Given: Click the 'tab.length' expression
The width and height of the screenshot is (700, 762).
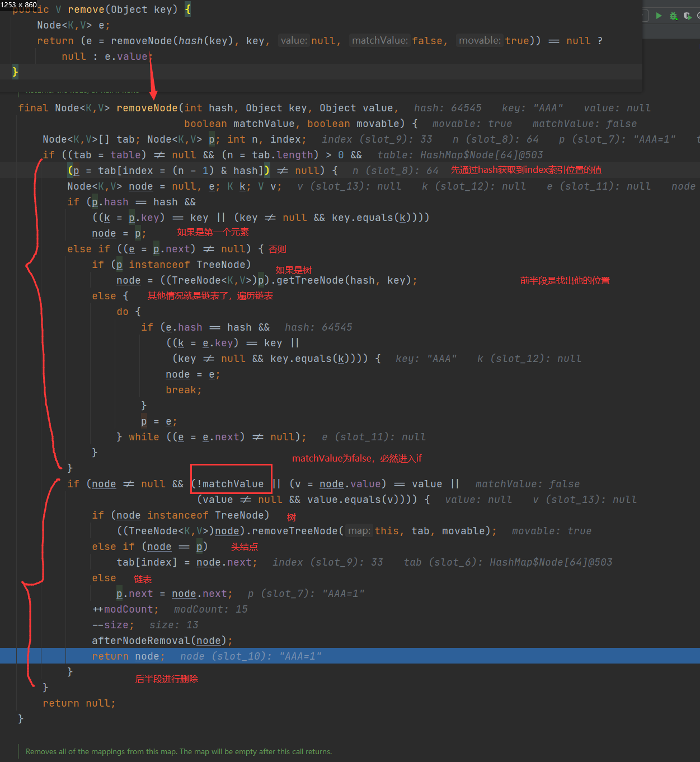Looking at the screenshot, I should click(285, 155).
